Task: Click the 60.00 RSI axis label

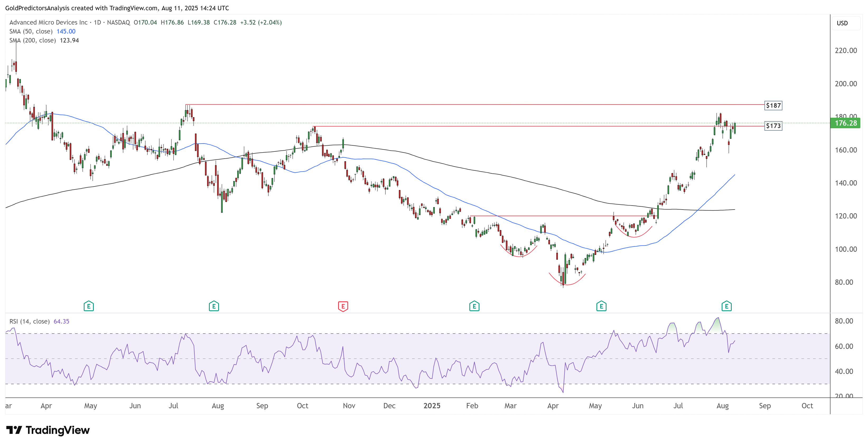Action: coord(844,346)
